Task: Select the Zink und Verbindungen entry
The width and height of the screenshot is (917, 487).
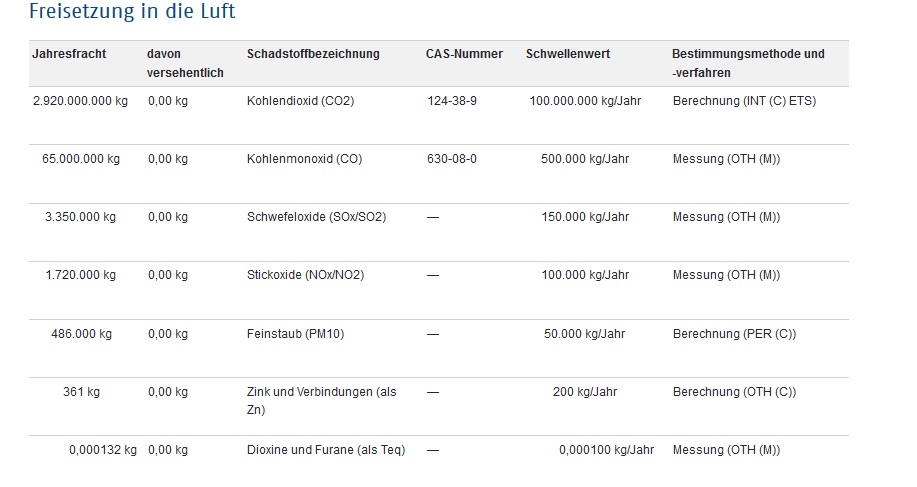Action: pos(322,400)
